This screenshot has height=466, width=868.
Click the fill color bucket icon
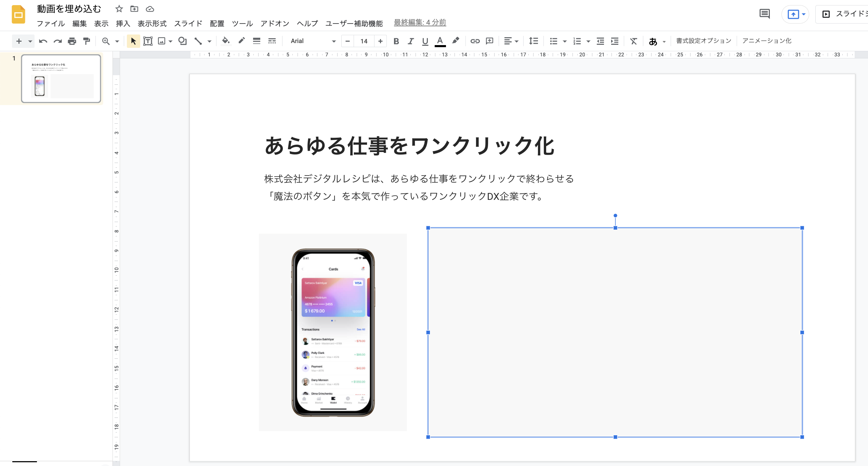(x=225, y=41)
